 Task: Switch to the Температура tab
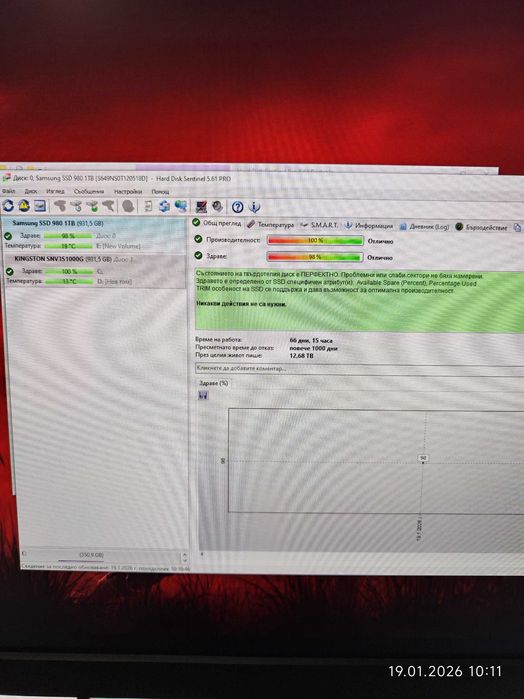tap(271, 225)
